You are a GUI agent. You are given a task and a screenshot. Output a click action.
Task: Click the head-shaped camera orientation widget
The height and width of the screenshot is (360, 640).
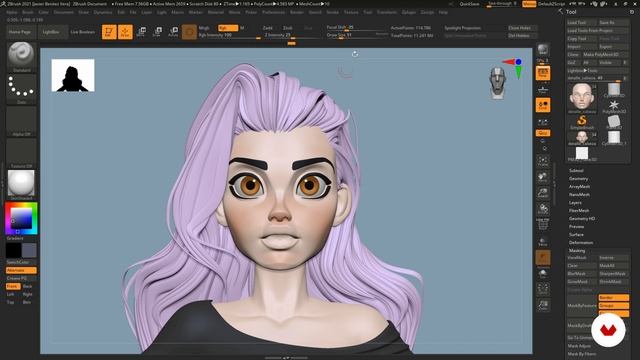coord(498,83)
